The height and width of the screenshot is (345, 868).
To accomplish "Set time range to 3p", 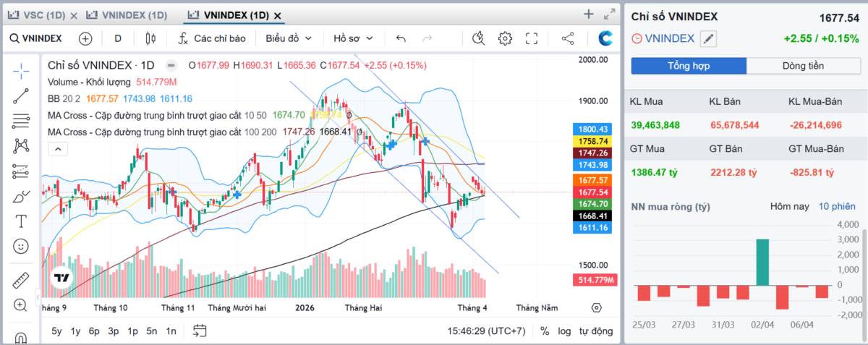I will click(114, 331).
